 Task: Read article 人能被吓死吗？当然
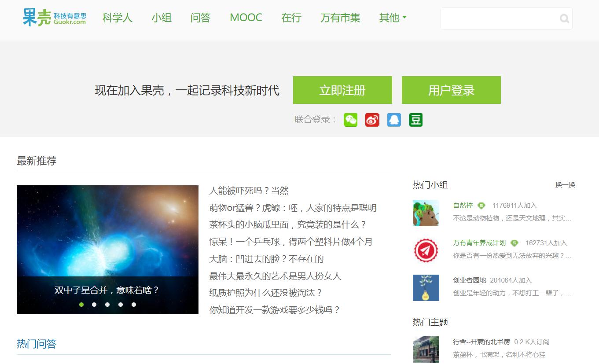pyautogui.click(x=249, y=191)
